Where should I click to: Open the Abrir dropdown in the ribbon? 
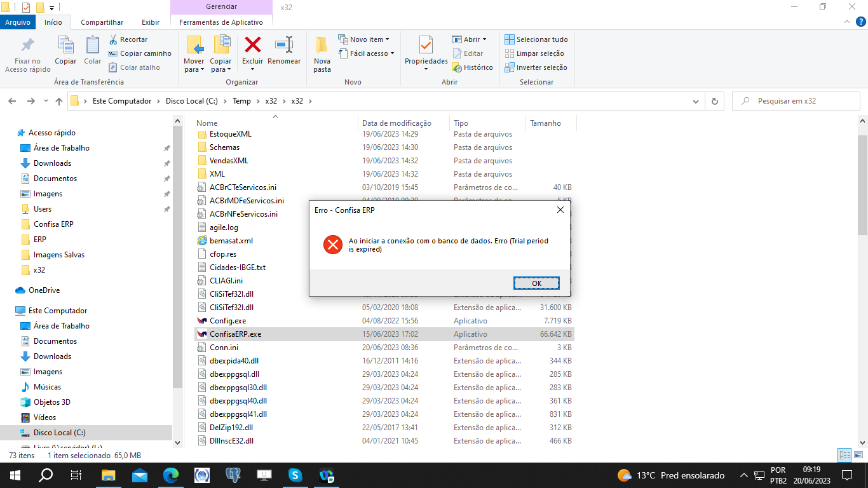point(470,39)
